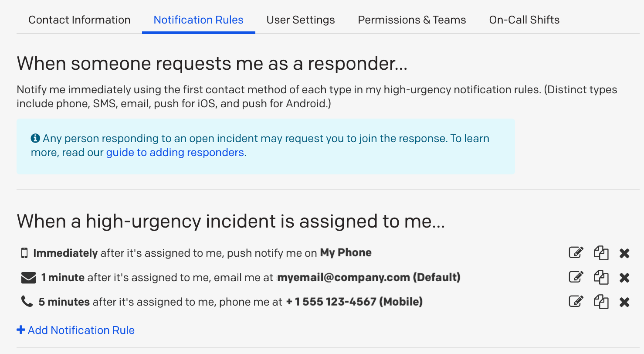The image size is (644, 354).
Task: Switch to the User Settings tab
Action: 301,20
